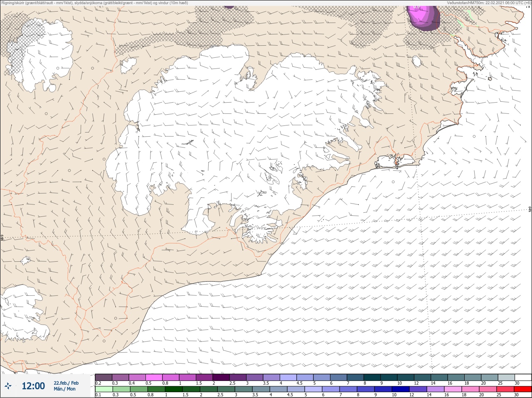Click the Veðurstofan compass logo icon
The width and height of the screenshot is (532, 398).
point(8,386)
